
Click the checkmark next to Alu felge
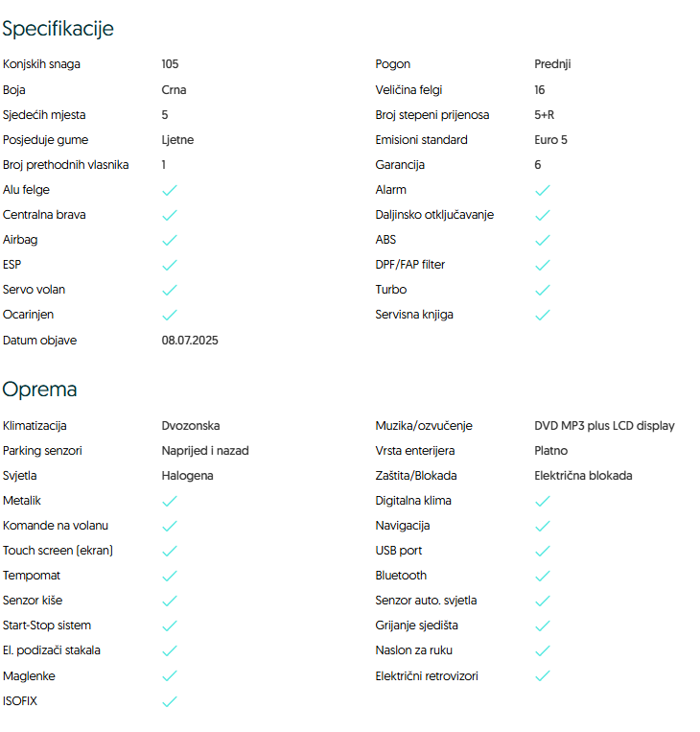(x=170, y=190)
